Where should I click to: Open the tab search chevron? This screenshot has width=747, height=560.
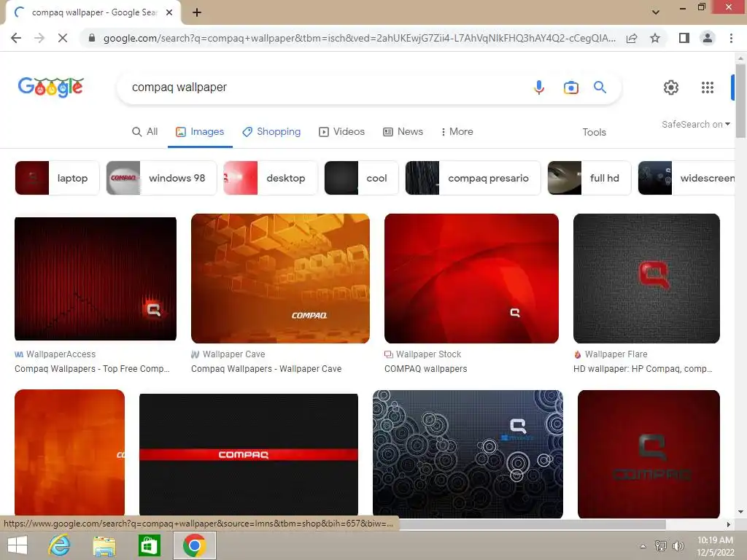click(656, 12)
